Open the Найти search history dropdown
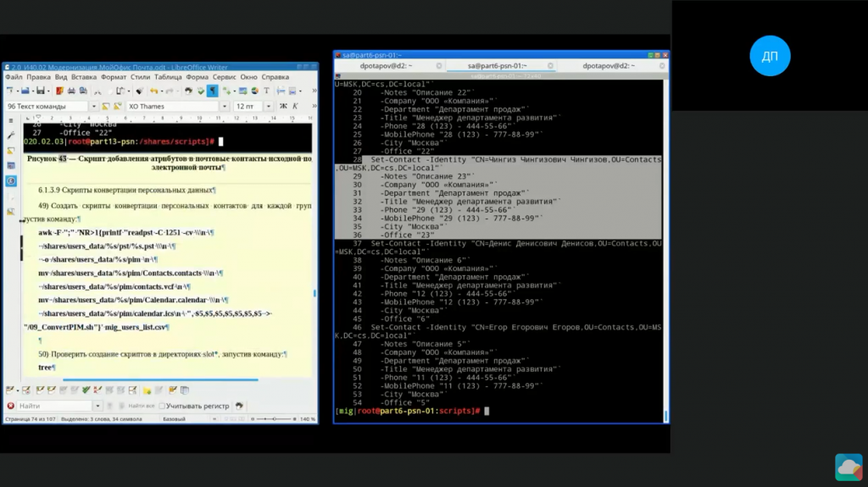868x487 pixels. pos(97,406)
